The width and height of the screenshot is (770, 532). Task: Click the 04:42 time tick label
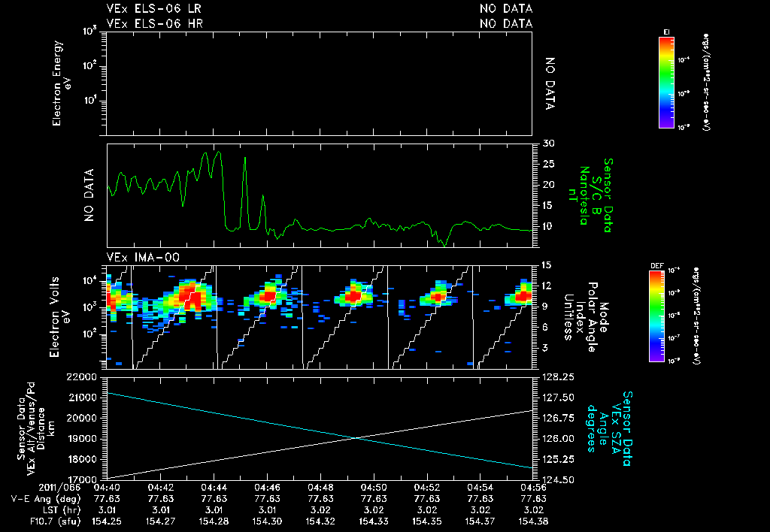(160, 488)
